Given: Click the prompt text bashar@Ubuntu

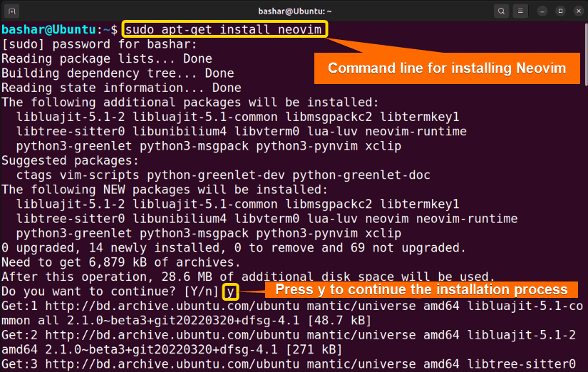Looking at the screenshot, I should tap(48, 29).
